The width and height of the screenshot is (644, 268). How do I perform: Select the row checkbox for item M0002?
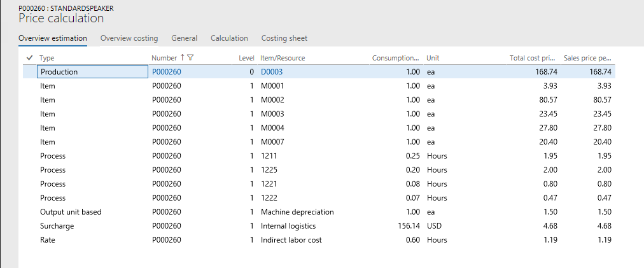pyautogui.click(x=29, y=100)
